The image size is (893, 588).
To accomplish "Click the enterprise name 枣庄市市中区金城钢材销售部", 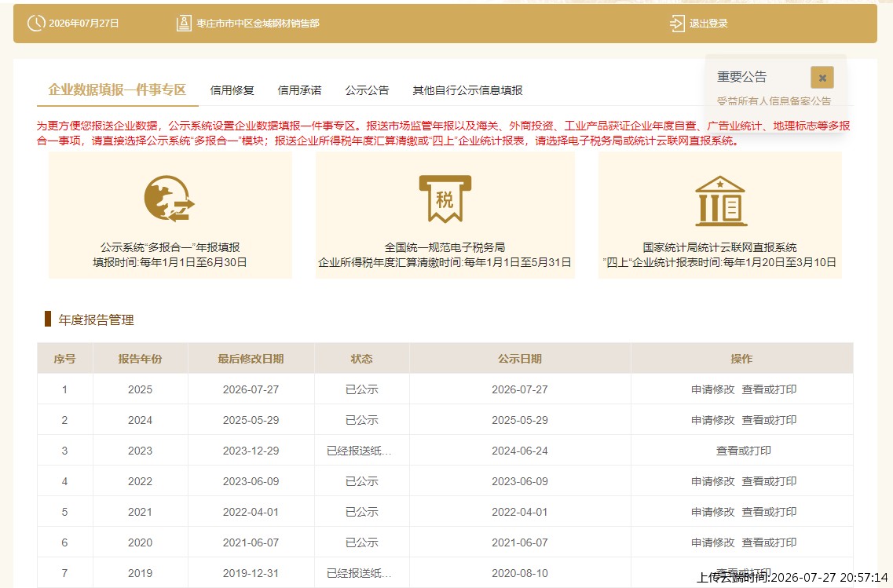I will tap(258, 24).
